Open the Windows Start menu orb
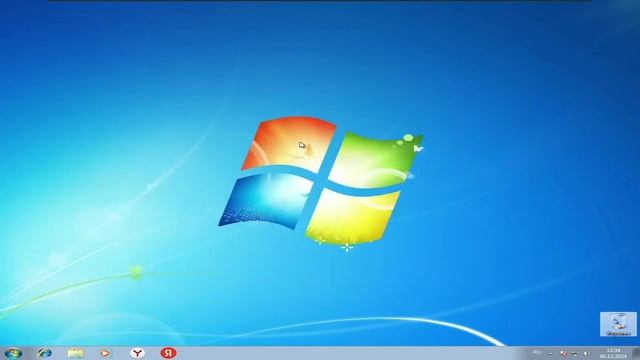640x360 pixels. (13, 353)
